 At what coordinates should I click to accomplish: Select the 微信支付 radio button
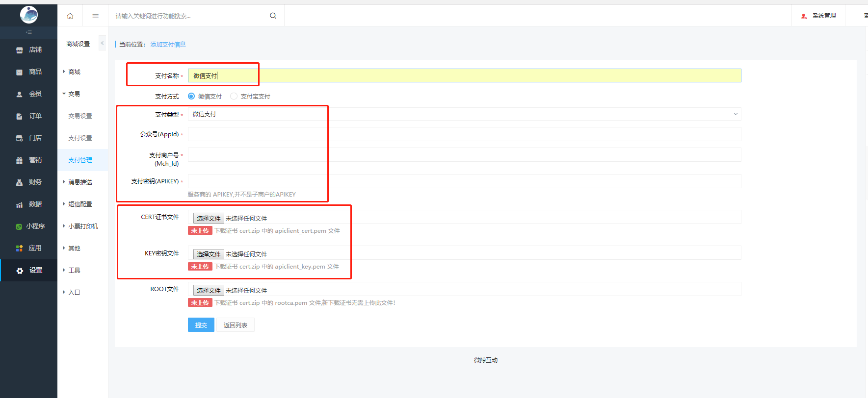click(191, 97)
